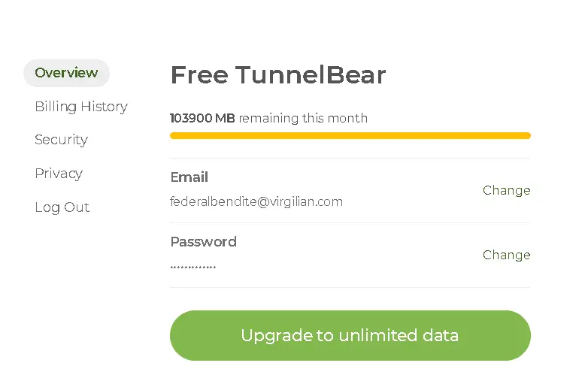This screenshot has width=588, height=378.
Task: Click the grey pill highlight behind Overview
Action: pos(66,73)
